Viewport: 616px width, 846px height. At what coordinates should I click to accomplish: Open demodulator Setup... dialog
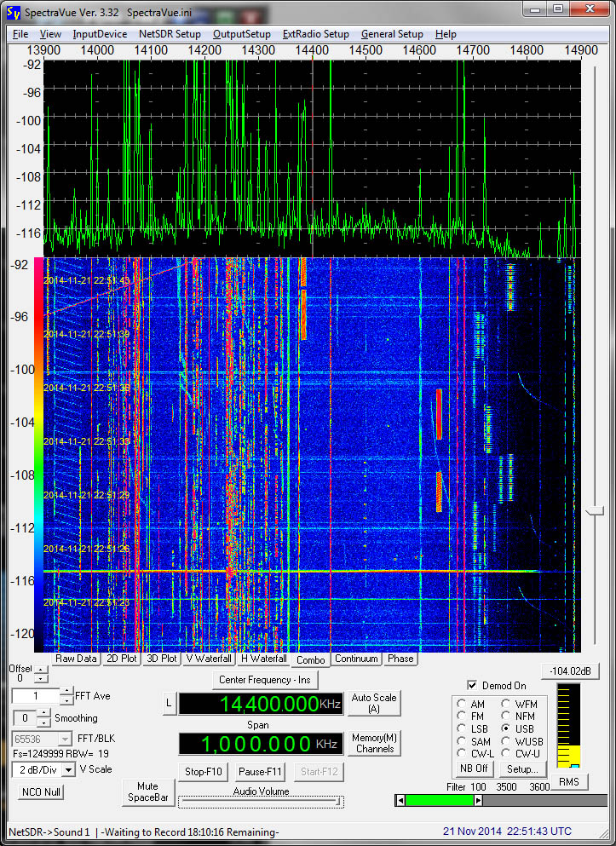click(x=522, y=768)
